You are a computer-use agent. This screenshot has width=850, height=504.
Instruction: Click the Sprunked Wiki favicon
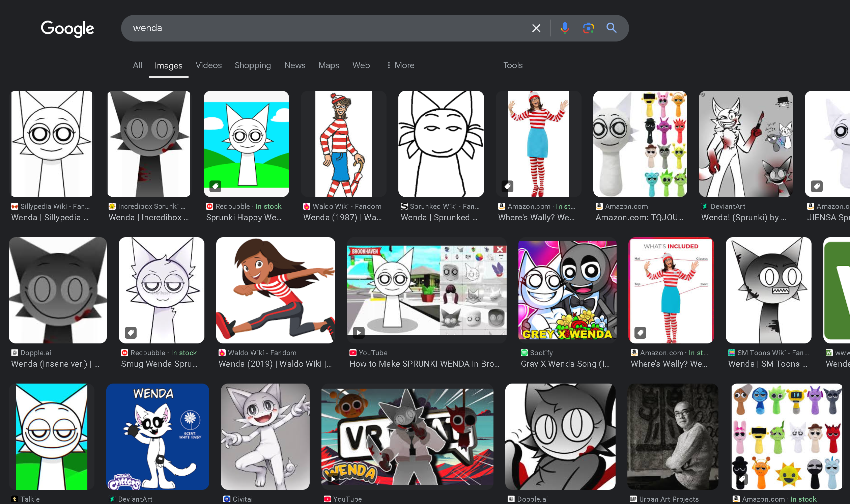click(x=404, y=206)
